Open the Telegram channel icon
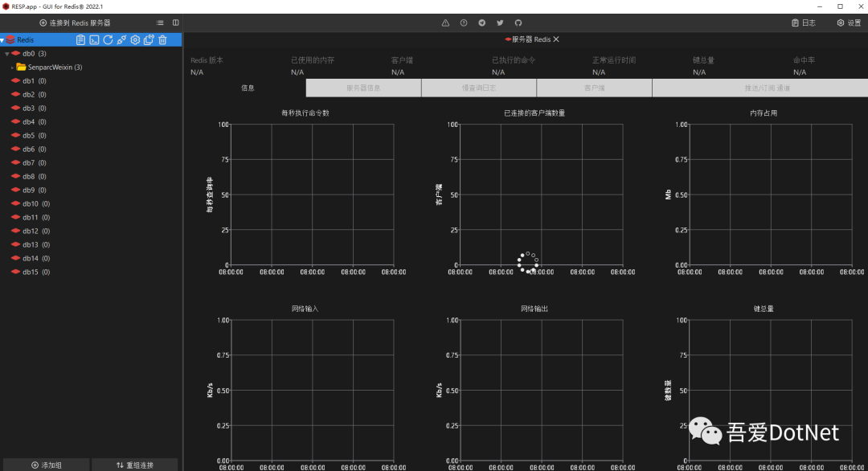 coord(482,23)
